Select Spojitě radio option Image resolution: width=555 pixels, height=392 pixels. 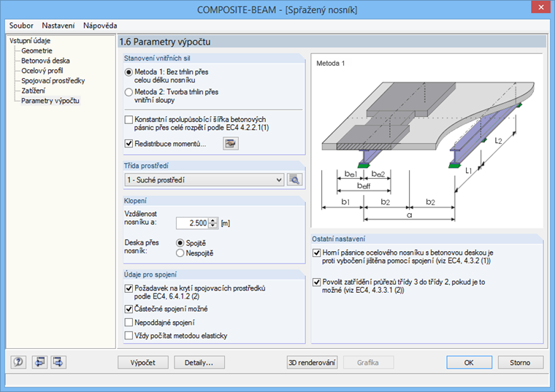(x=180, y=243)
